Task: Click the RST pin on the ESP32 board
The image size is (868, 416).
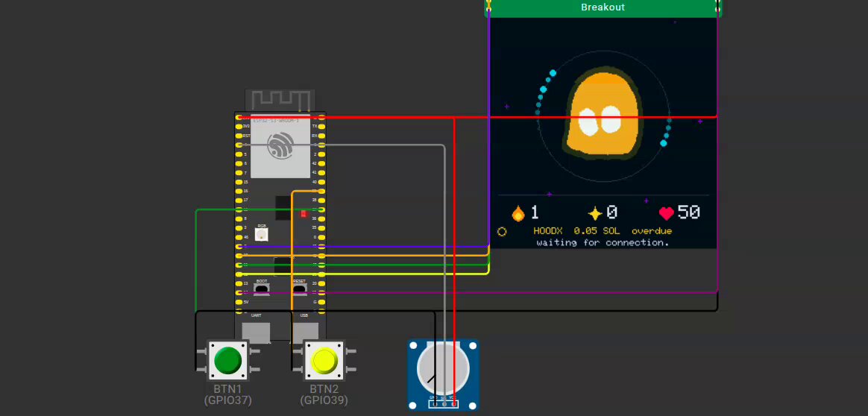Action: tap(239, 136)
